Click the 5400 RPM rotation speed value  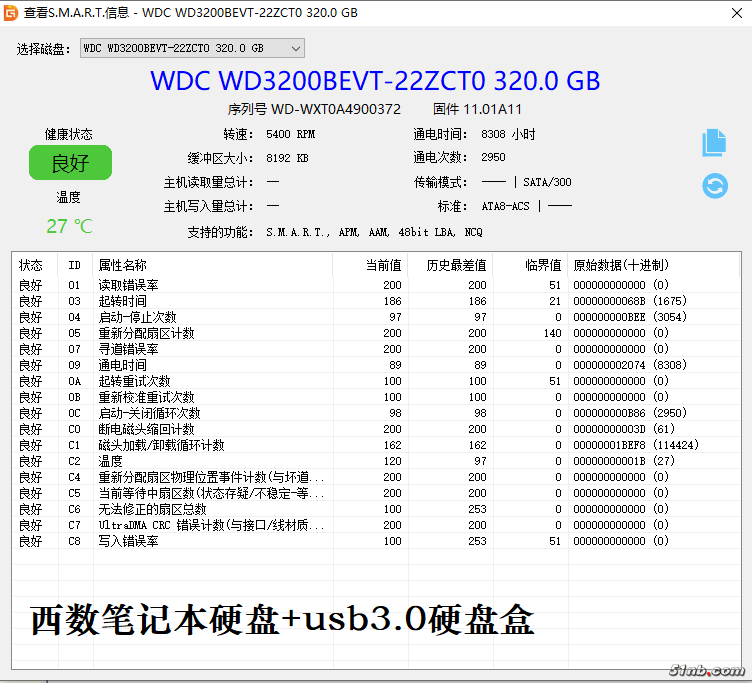(x=291, y=134)
